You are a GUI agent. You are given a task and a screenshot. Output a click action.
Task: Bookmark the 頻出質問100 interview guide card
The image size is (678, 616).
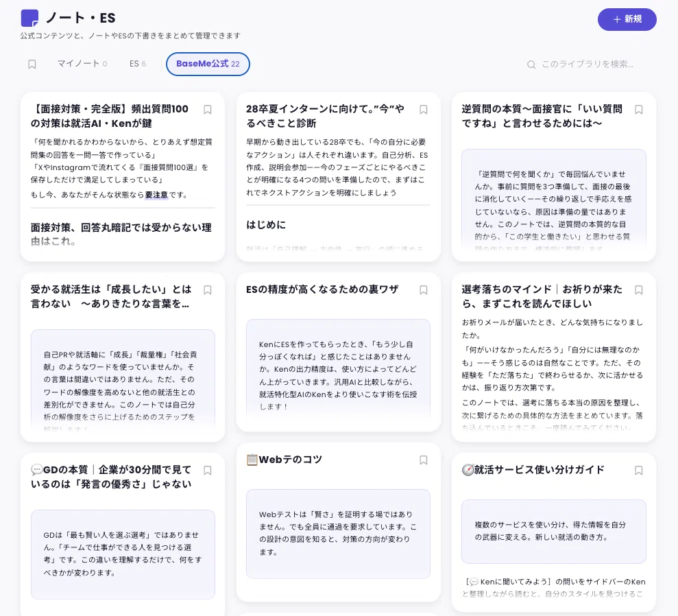(x=208, y=110)
